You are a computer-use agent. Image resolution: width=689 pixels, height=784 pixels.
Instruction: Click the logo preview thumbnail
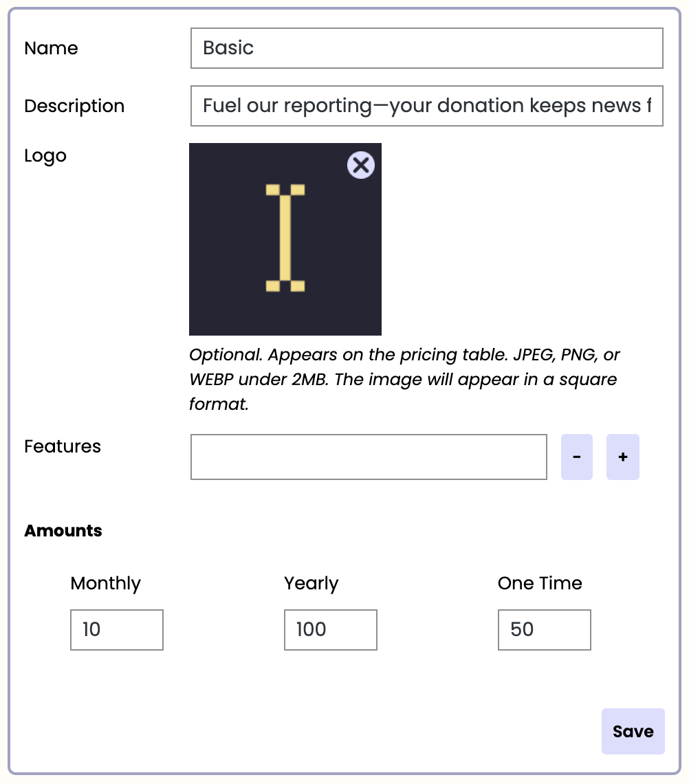click(x=285, y=239)
